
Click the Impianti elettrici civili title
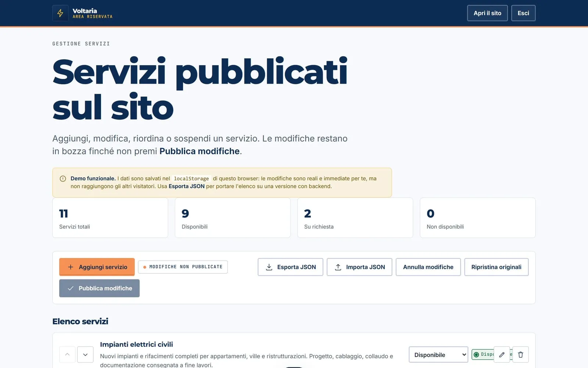(x=136, y=344)
